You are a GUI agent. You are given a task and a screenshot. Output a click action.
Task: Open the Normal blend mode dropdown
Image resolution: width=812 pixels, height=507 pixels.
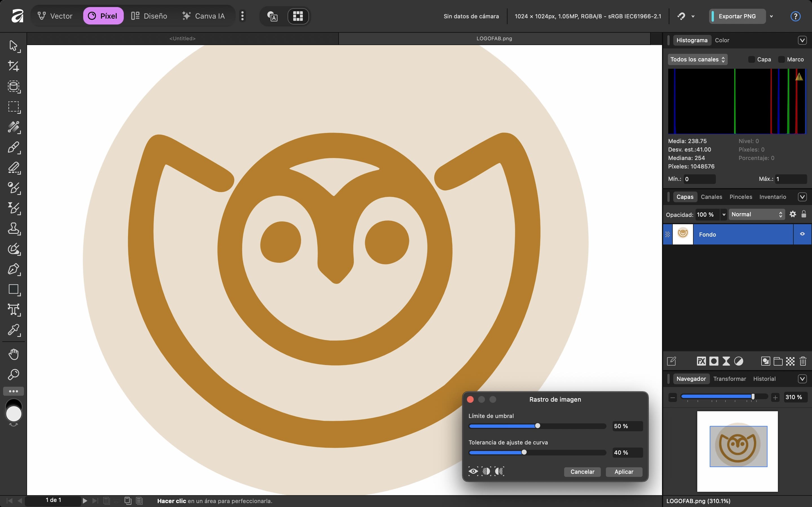[x=756, y=214]
